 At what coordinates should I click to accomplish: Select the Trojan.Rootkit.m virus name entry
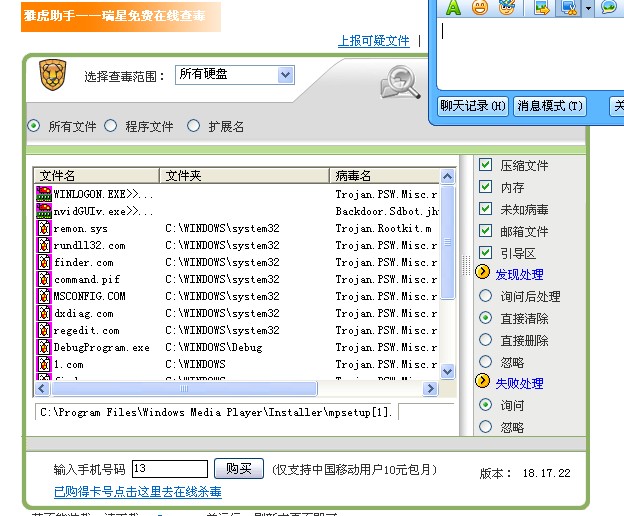tap(383, 228)
